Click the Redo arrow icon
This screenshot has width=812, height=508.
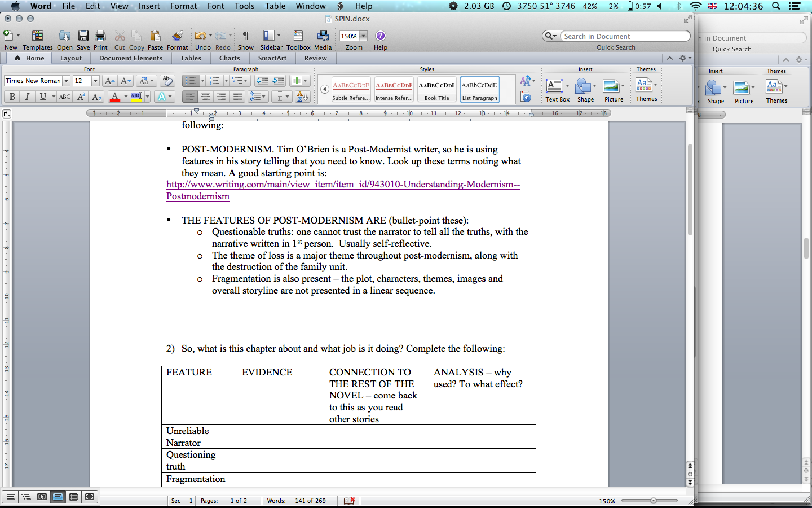point(220,36)
